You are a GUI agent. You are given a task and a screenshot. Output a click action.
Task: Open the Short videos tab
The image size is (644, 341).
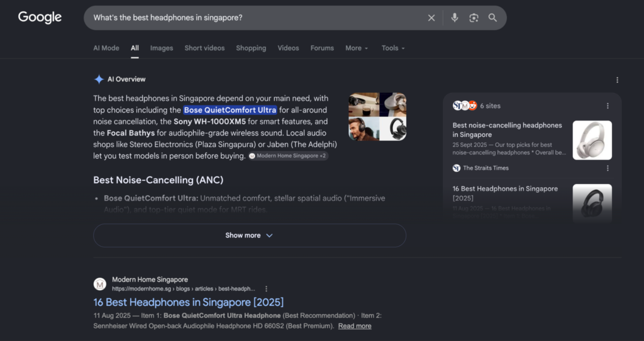click(x=204, y=48)
